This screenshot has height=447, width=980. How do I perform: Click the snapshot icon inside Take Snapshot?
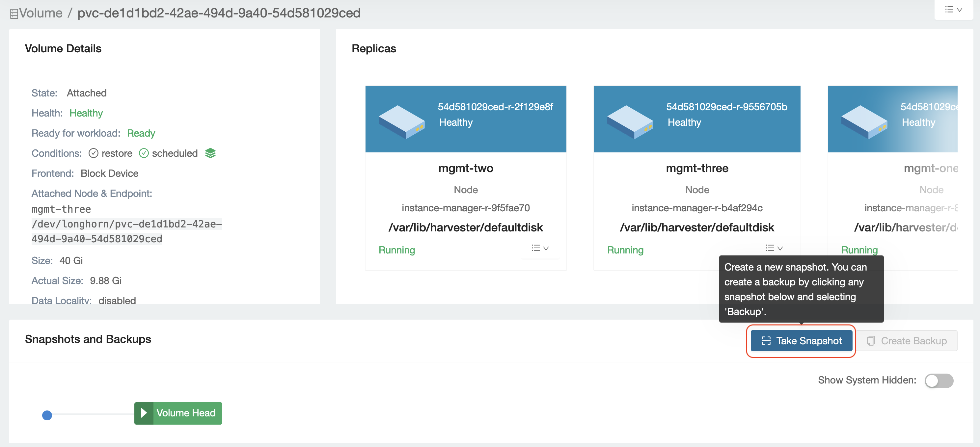coord(766,340)
